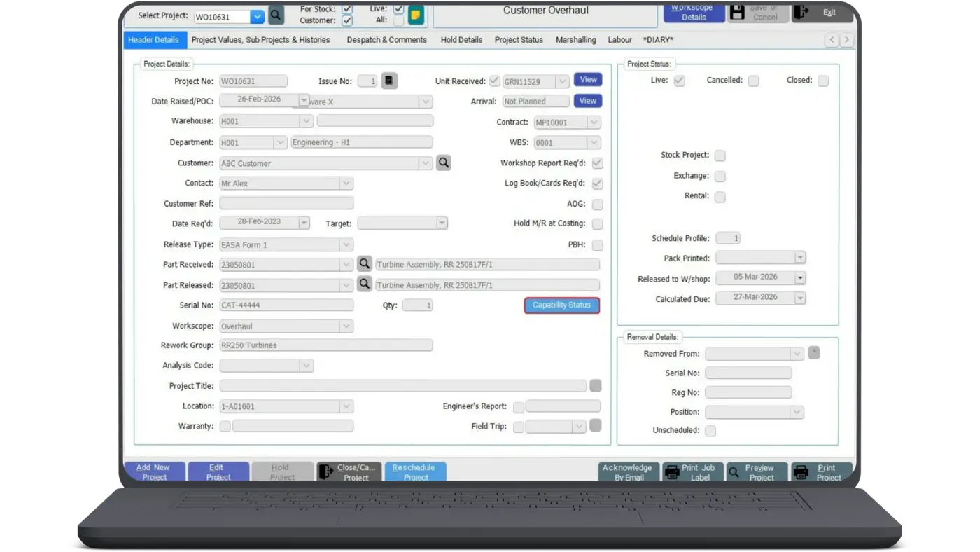Open the Issue No document icon
The image size is (980, 552).
click(x=389, y=81)
